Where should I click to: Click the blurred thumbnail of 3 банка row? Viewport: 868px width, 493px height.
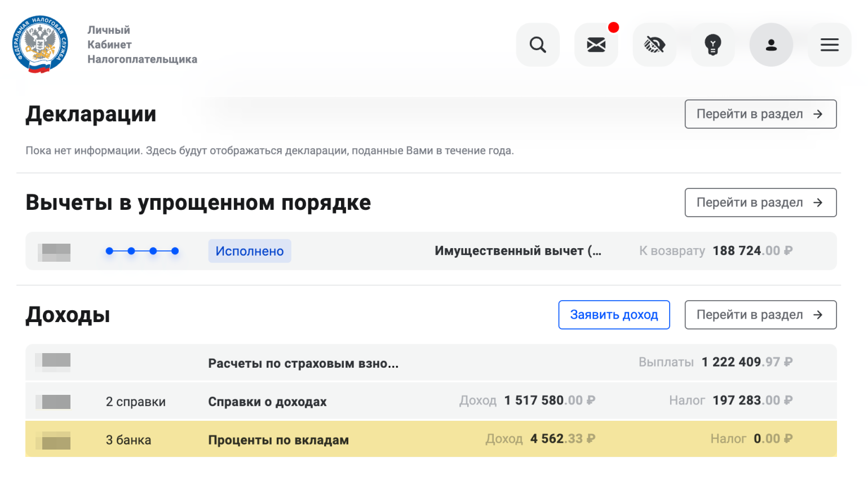[x=52, y=439]
